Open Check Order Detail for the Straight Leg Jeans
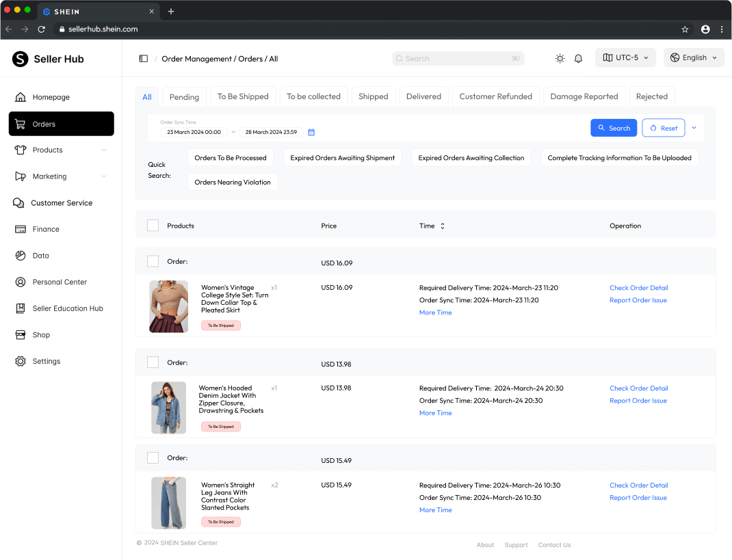Image resolution: width=732 pixels, height=560 pixels. (x=638, y=485)
